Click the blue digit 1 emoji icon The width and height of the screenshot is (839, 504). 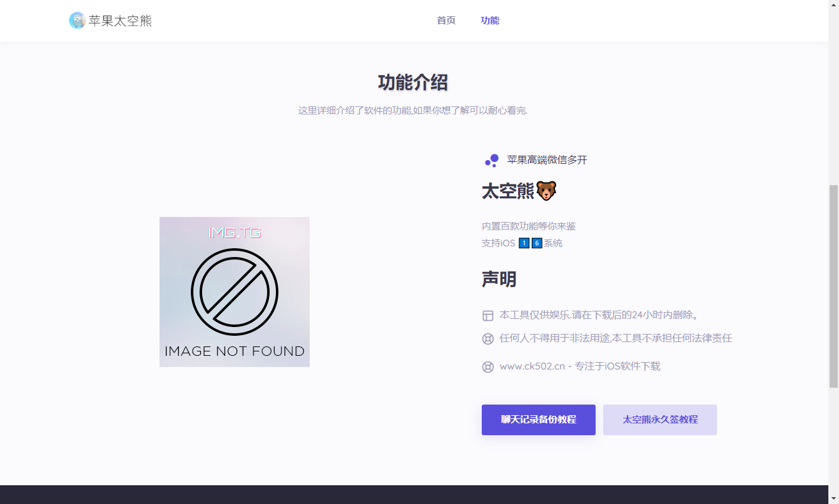[524, 243]
